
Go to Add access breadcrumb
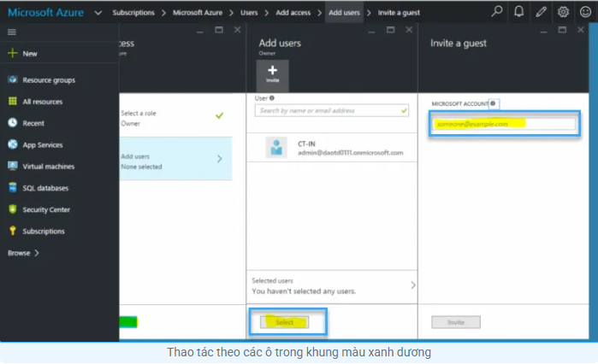293,13
